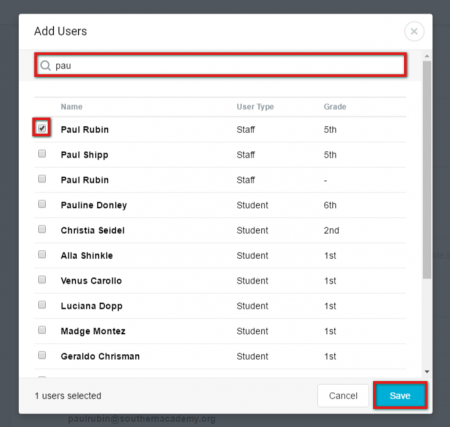450x427 pixels.
Task: Enable the Alla Shinkle checkbox
Action: coord(42,254)
